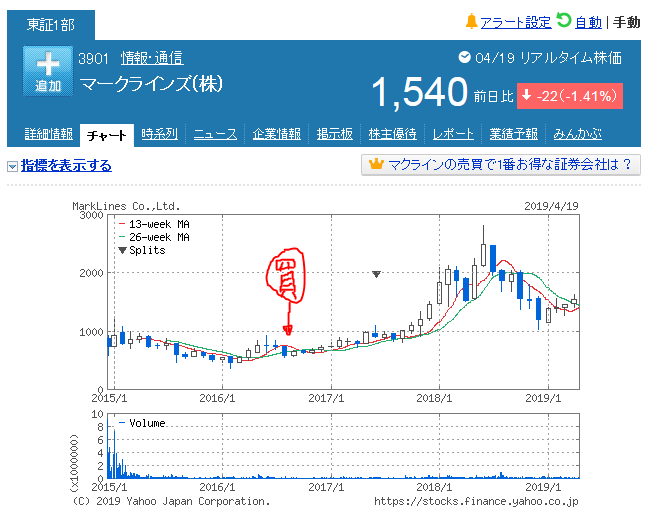Click the 26-week MA legend entry
The width and height of the screenshot is (647, 516).
[x=154, y=237]
